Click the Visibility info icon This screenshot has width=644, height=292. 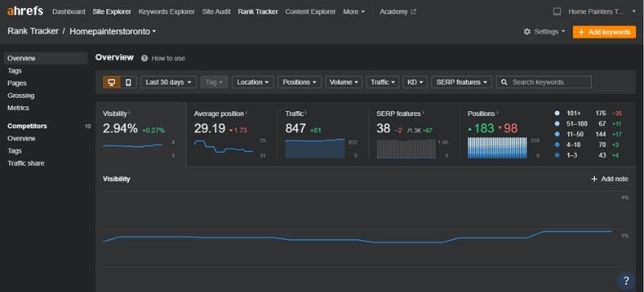coord(130,112)
